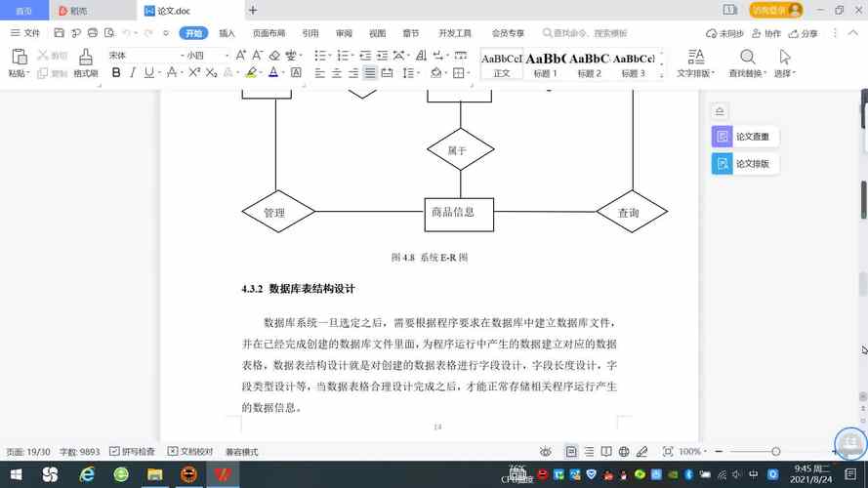Toggle Underline formatting

[x=149, y=72]
